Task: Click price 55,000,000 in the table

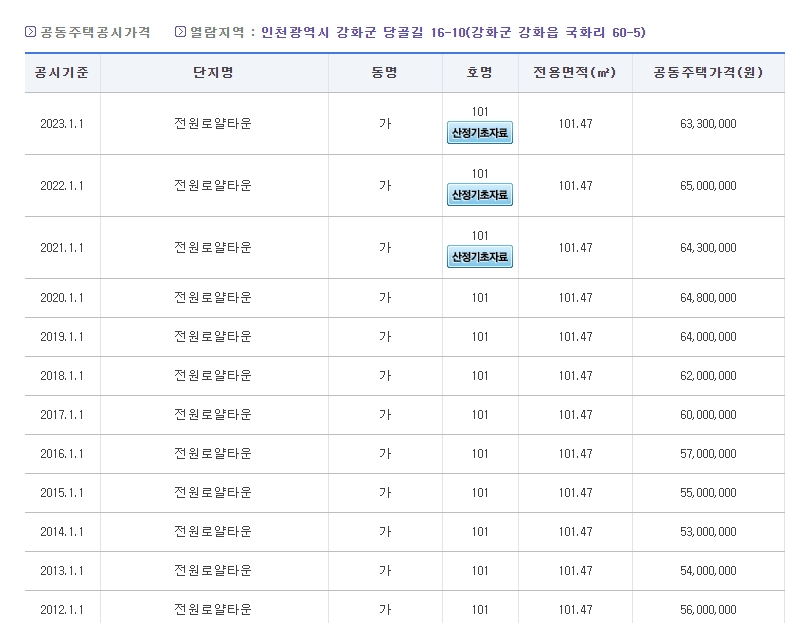Action: click(x=708, y=493)
